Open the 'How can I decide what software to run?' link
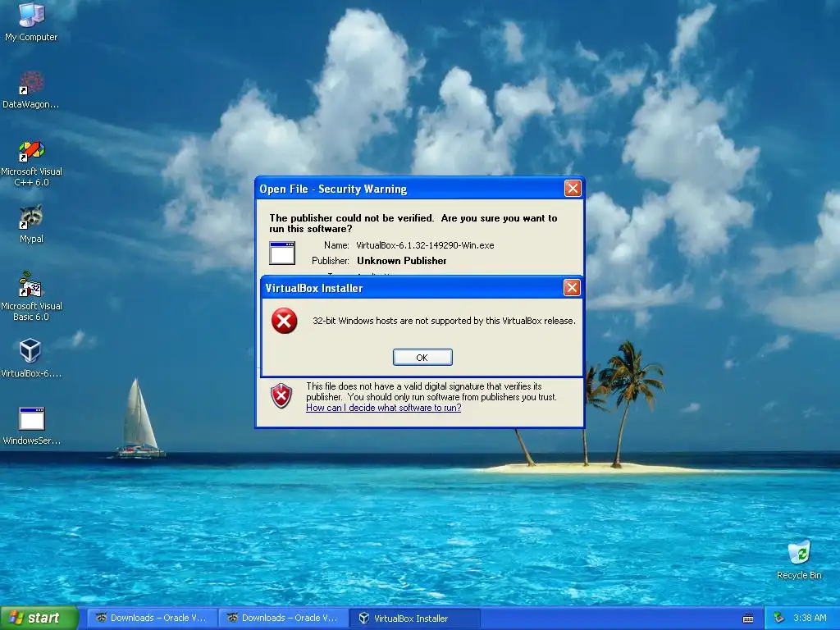This screenshot has height=630, width=840. tap(384, 408)
